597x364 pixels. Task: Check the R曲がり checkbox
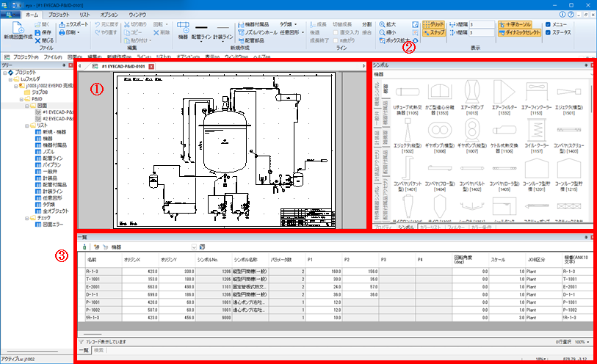335,40
